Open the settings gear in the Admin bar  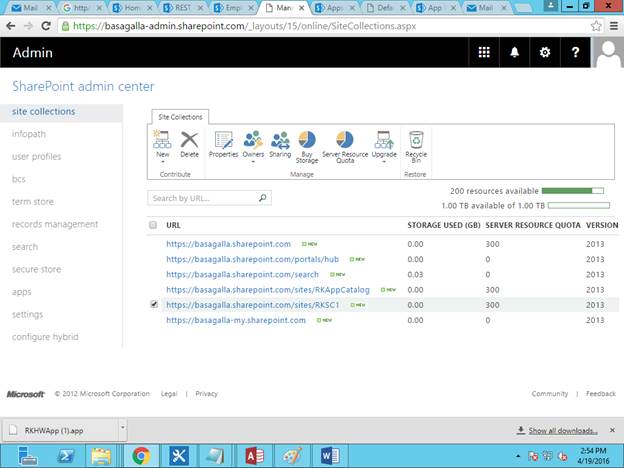[x=545, y=52]
